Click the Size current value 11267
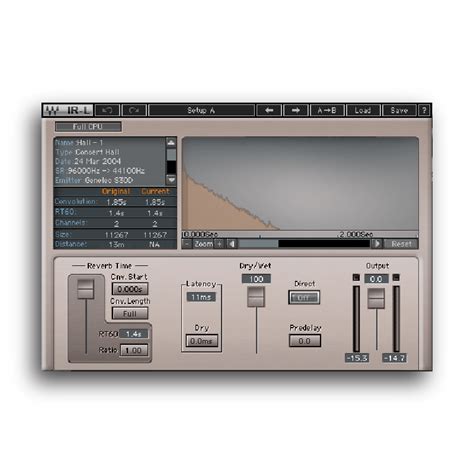This screenshot has height=474, width=474. 155,235
